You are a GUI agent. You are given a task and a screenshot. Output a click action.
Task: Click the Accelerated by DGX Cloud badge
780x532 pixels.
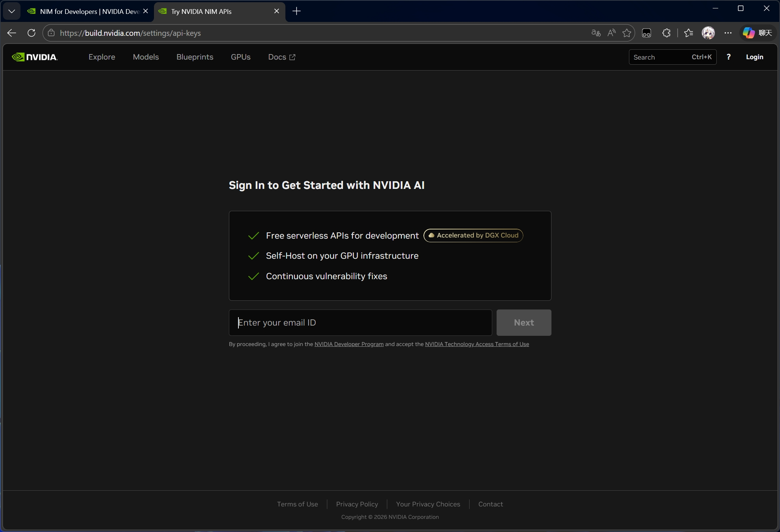473,235
